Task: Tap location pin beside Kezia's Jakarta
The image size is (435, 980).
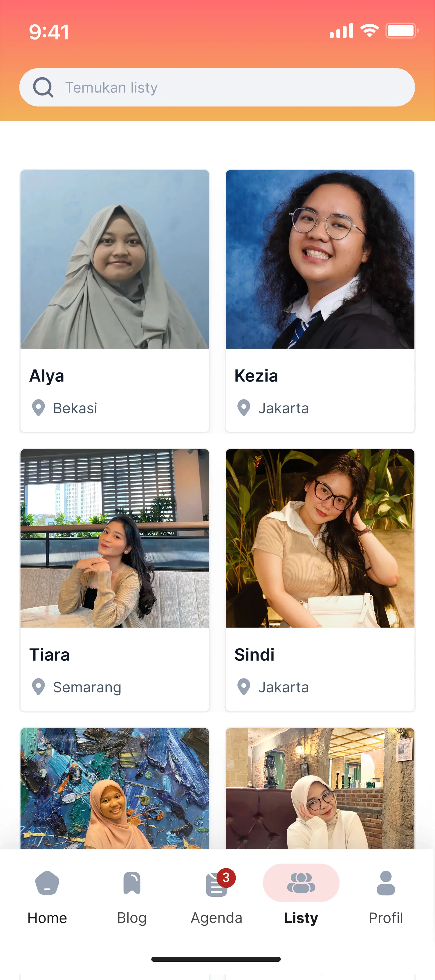Action: (x=244, y=408)
